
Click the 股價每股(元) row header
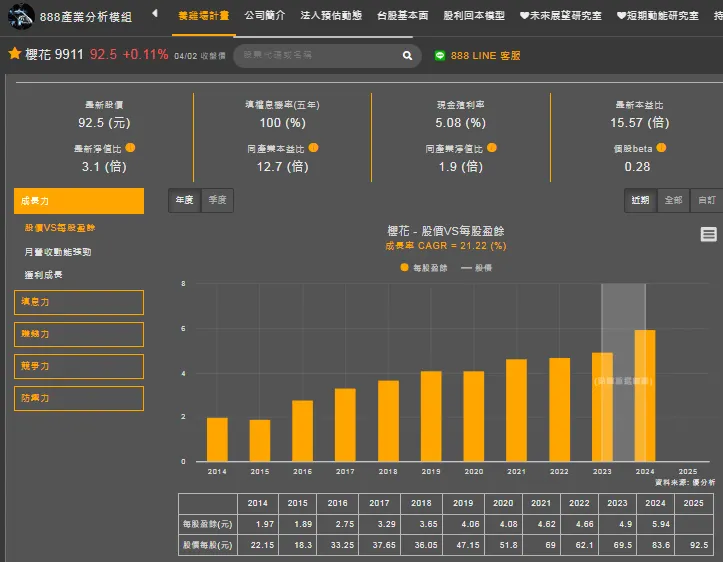[x=207, y=545]
